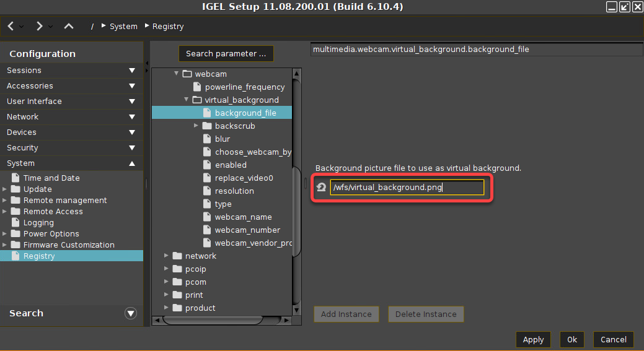Select the Registry breadcrumb item
Viewport: 644px width, 351px height.
pos(168,27)
